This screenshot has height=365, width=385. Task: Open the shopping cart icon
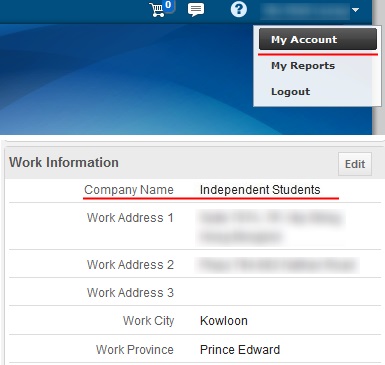pyautogui.click(x=157, y=10)
